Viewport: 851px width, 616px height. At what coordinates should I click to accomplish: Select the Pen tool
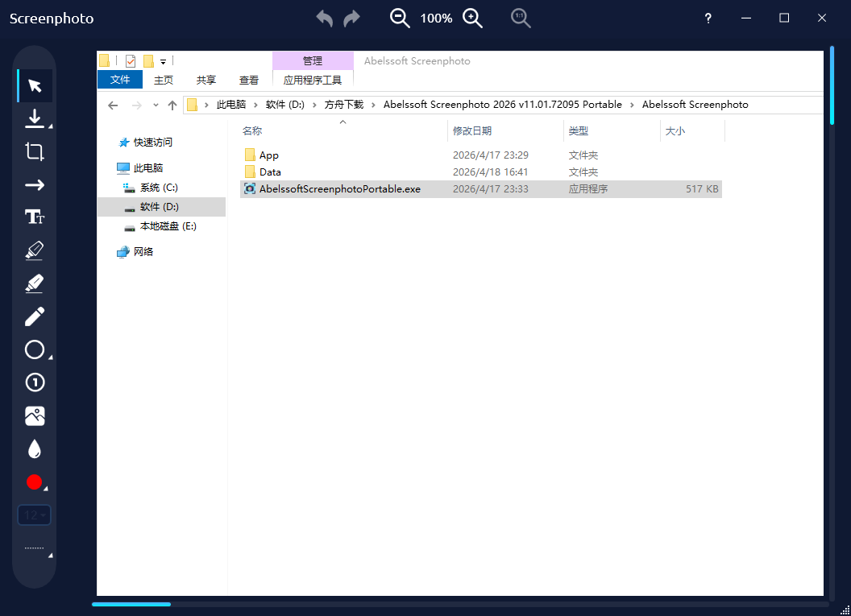tap(34, 316)
